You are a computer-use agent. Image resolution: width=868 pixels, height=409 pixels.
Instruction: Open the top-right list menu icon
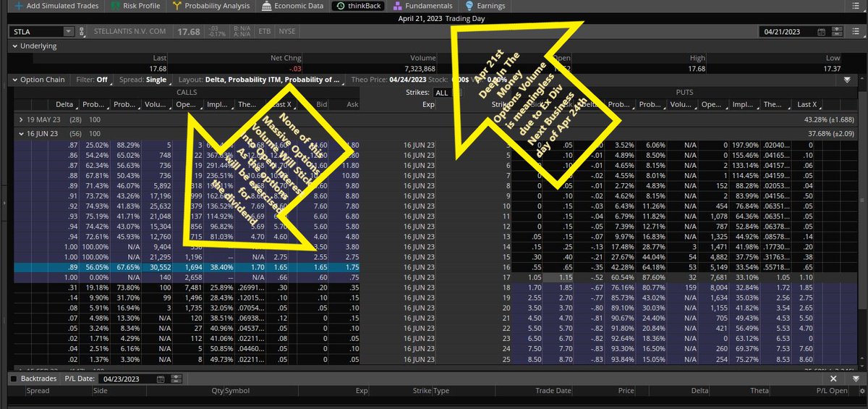[x=856, y=6]
